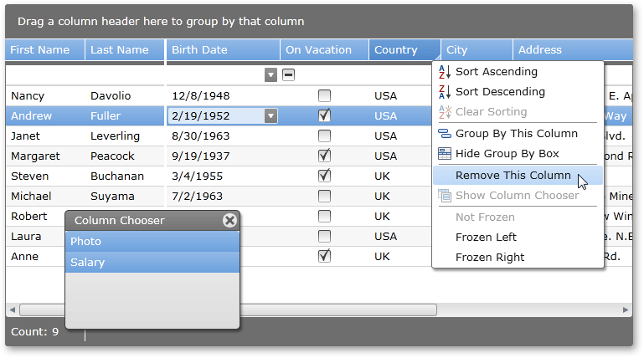This screenshot has height=358, width=644.
Task: Click the Salary column in Column Chooser
Action: (x=152, y=263)
